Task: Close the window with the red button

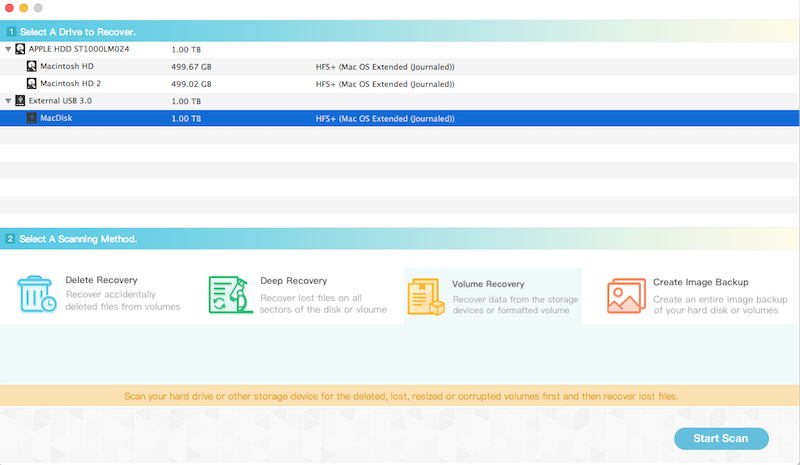Action: point(9,8)
